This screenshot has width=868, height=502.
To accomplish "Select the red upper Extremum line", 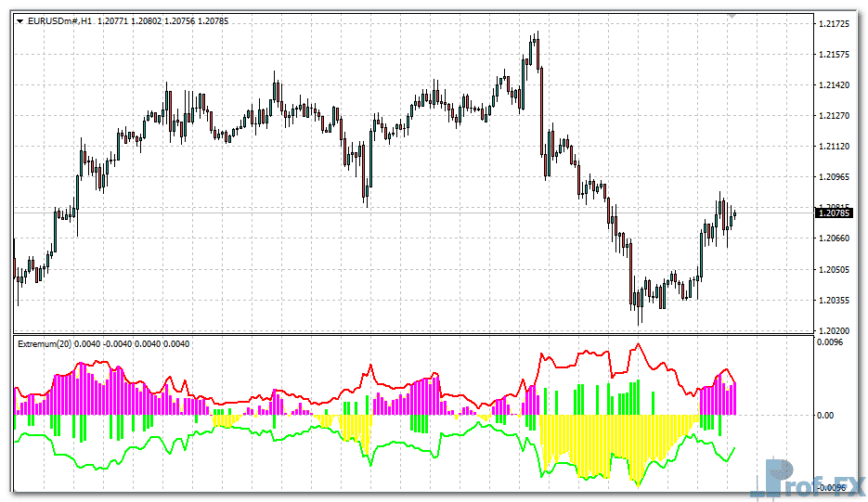I will pos(585,353).
